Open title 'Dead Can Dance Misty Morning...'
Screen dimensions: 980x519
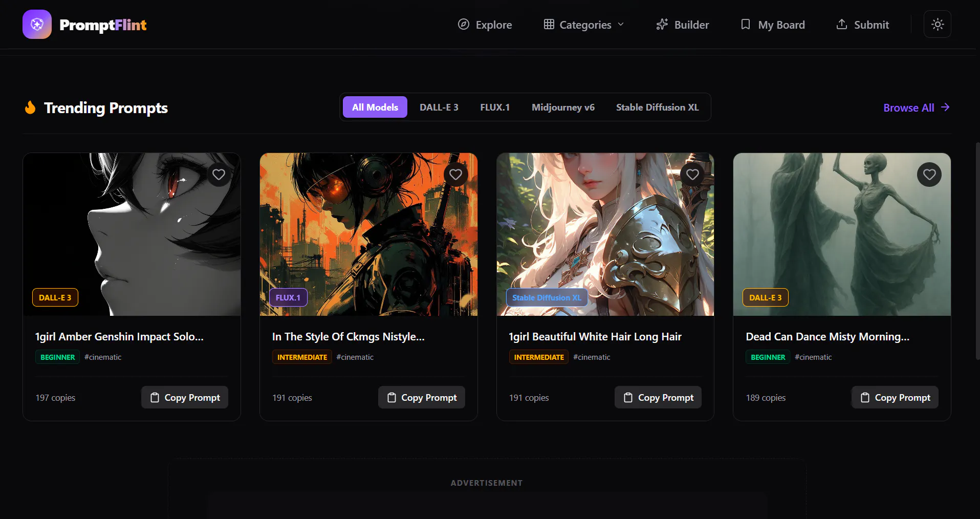click(827, 337)
